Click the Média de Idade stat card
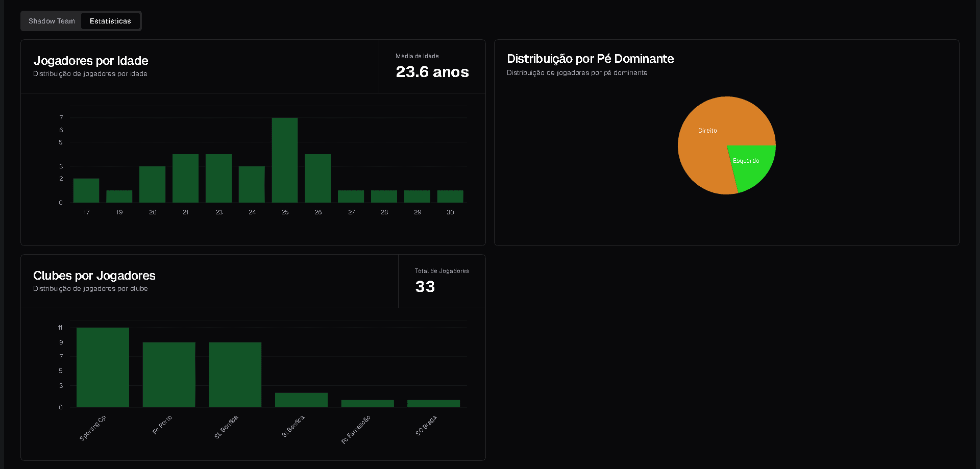 point(432,66)
